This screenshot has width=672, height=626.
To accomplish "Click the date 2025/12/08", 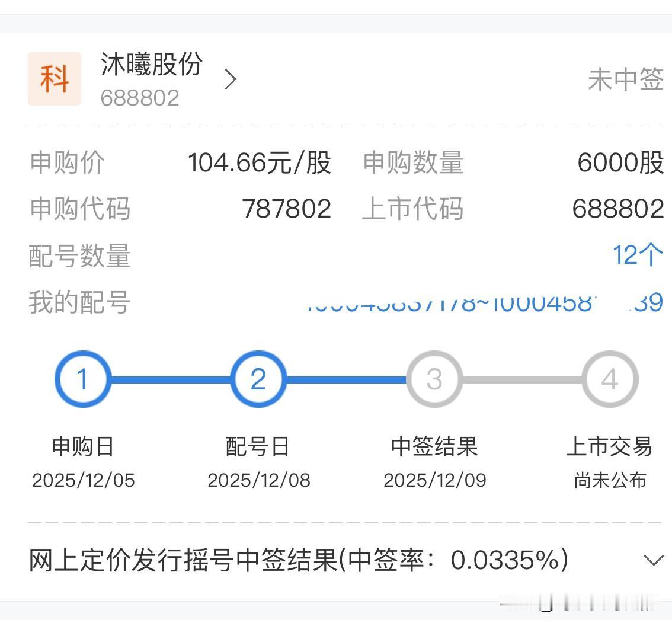I will click(259, 480).
